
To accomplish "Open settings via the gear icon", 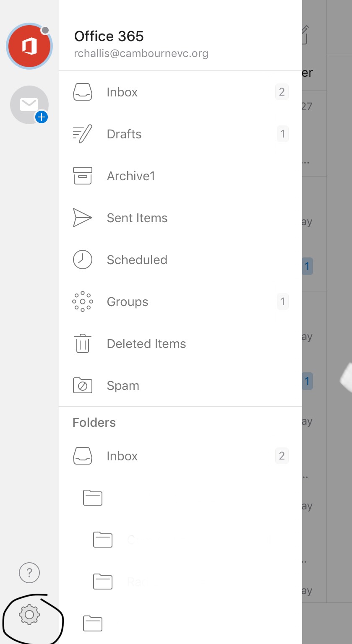I will pyautogui.click(x=29, y=615).
